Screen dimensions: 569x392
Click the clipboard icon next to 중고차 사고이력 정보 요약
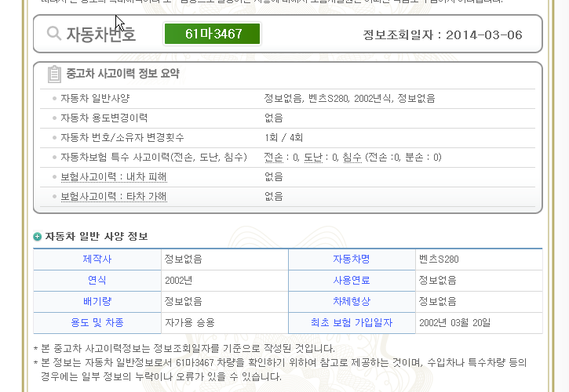[54, 74]
